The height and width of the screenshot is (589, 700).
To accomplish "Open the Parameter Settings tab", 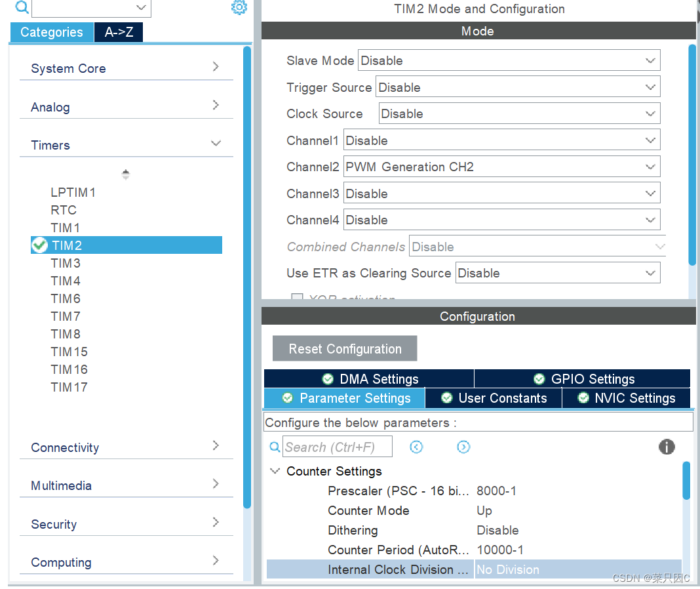I will (344, 397).
